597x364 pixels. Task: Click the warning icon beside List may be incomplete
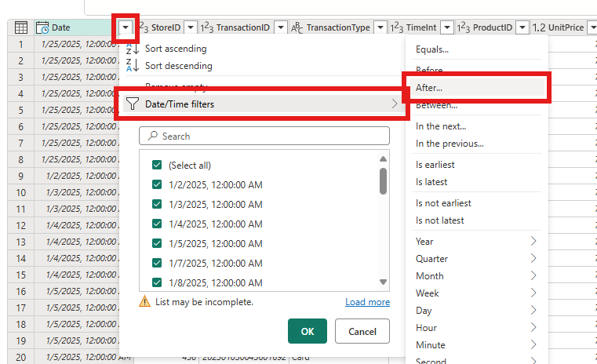(x=144, y=302)
